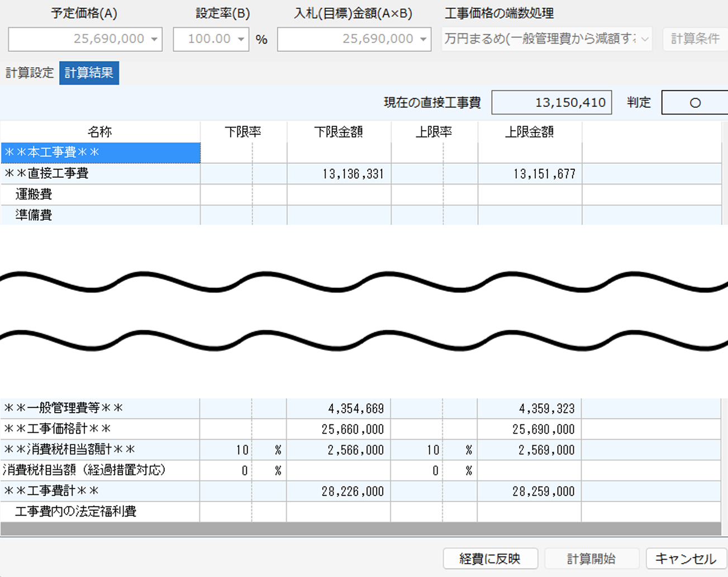Click the 計算開始 button
This screenshot has width=728, height=577.
(591, 559)
